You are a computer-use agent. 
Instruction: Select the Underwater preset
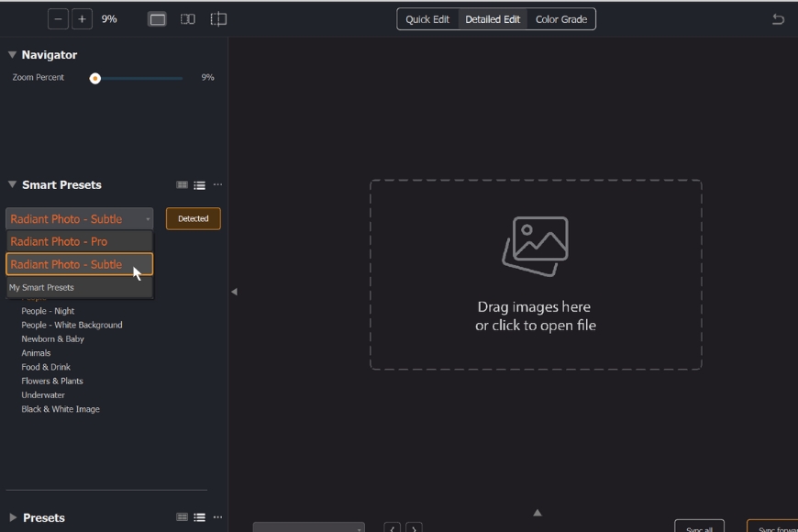click(x=43, y=394)
